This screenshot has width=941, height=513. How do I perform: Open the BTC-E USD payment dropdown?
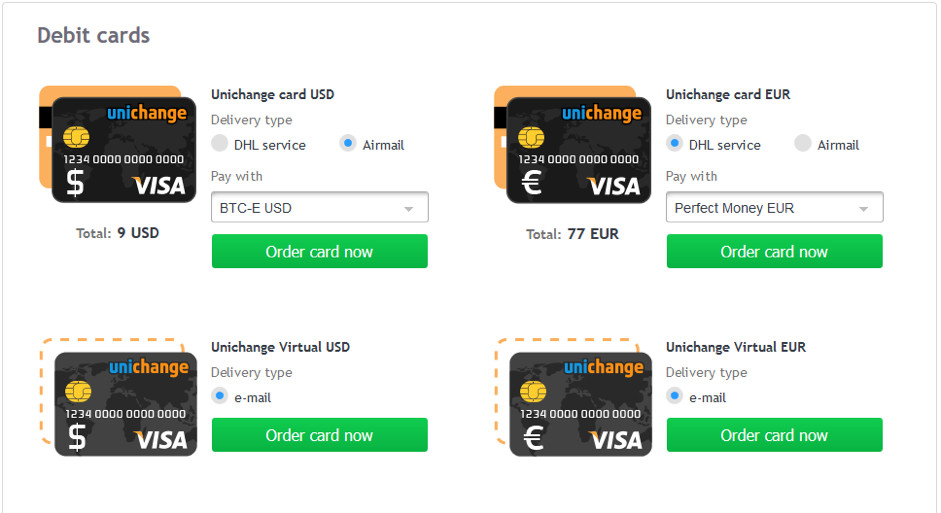(x=320, y=208)
